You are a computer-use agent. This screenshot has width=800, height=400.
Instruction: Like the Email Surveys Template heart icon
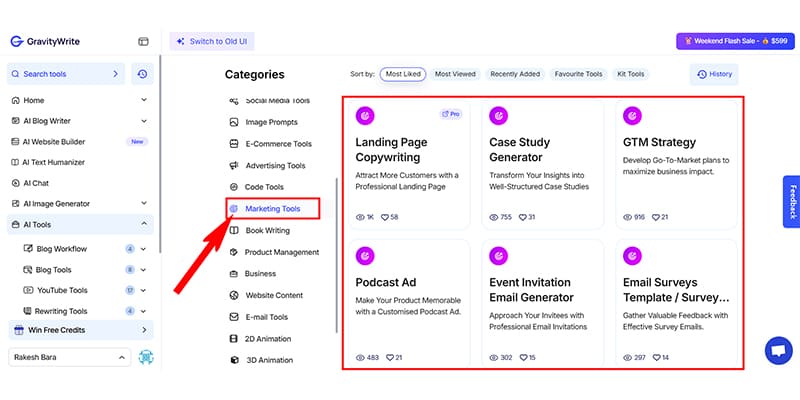(x=657, y=358)
